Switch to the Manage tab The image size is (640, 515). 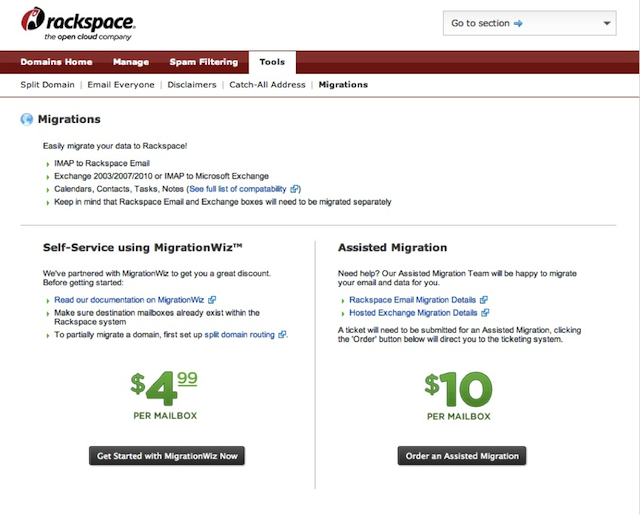pyautogui.click(x=131, y=62)
